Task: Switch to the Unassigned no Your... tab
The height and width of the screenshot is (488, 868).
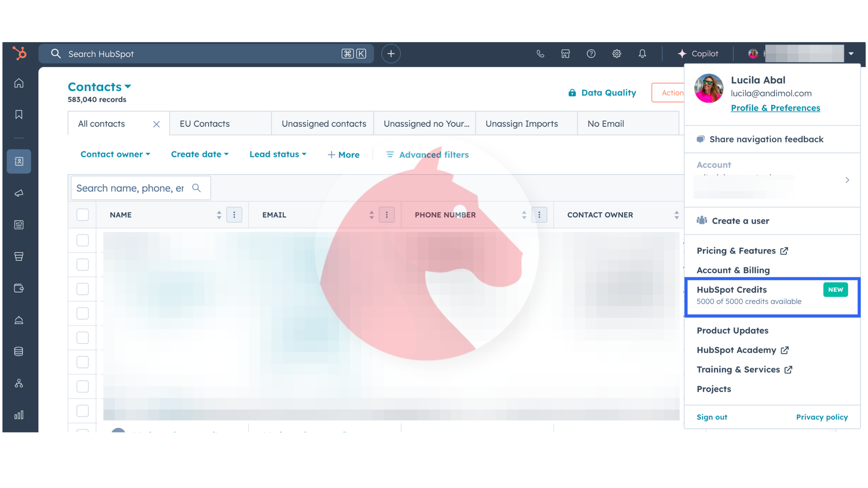Action: (425, 124)
